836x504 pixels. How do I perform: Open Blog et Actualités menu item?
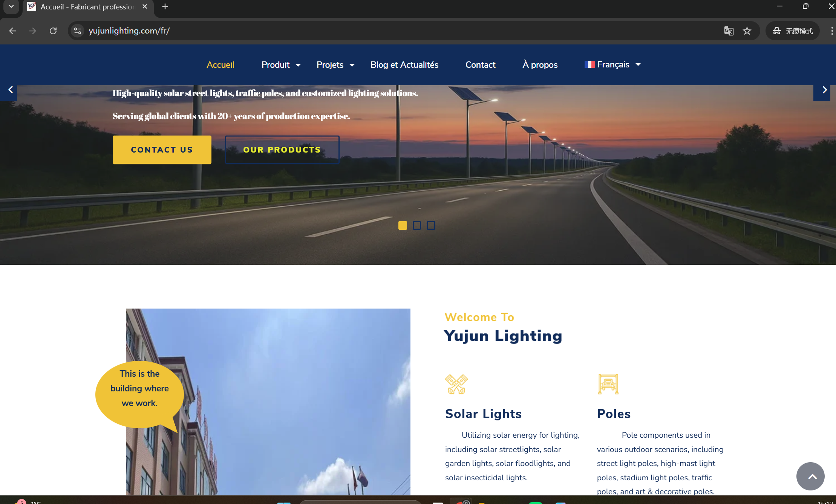[404, 65]
